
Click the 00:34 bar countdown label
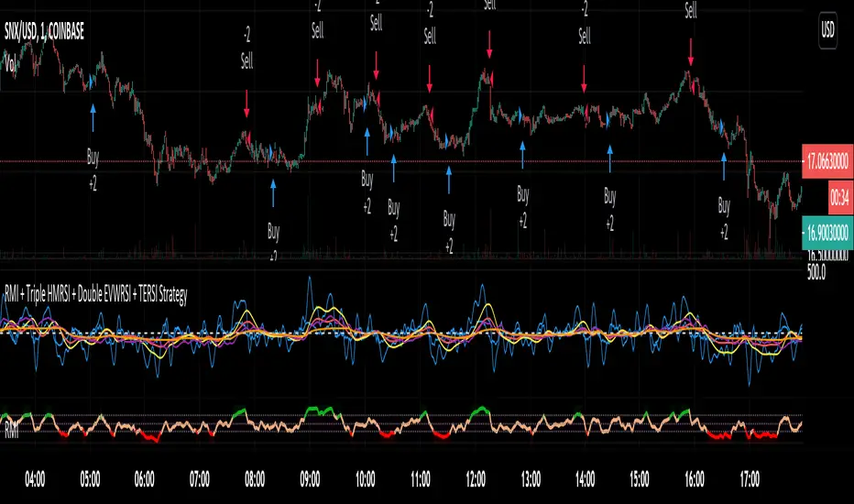pos(827,196)
